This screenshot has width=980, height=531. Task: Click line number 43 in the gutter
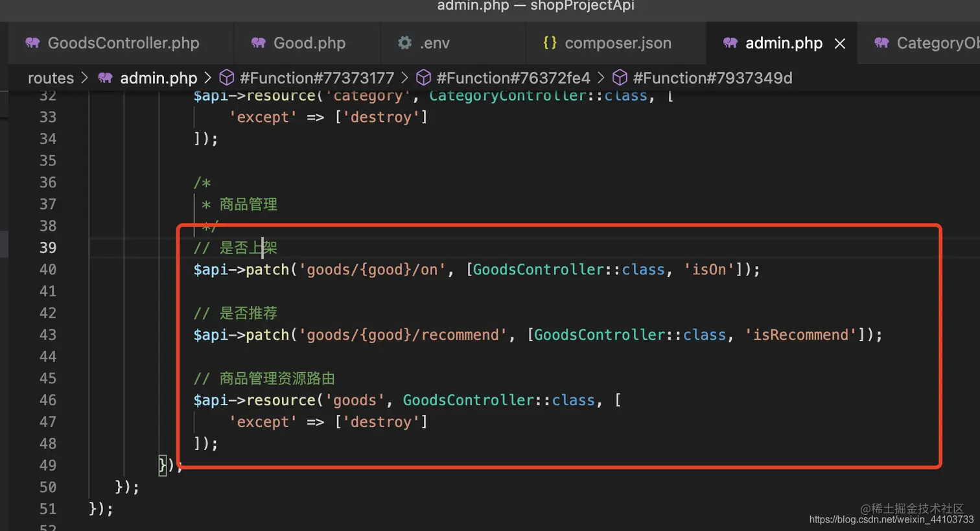[48, 335]
